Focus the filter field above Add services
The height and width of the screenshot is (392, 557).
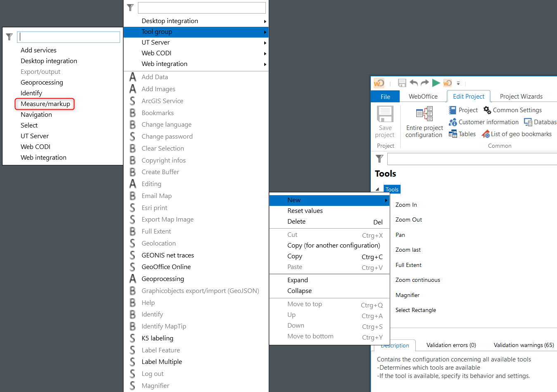[x=69, y=37]
